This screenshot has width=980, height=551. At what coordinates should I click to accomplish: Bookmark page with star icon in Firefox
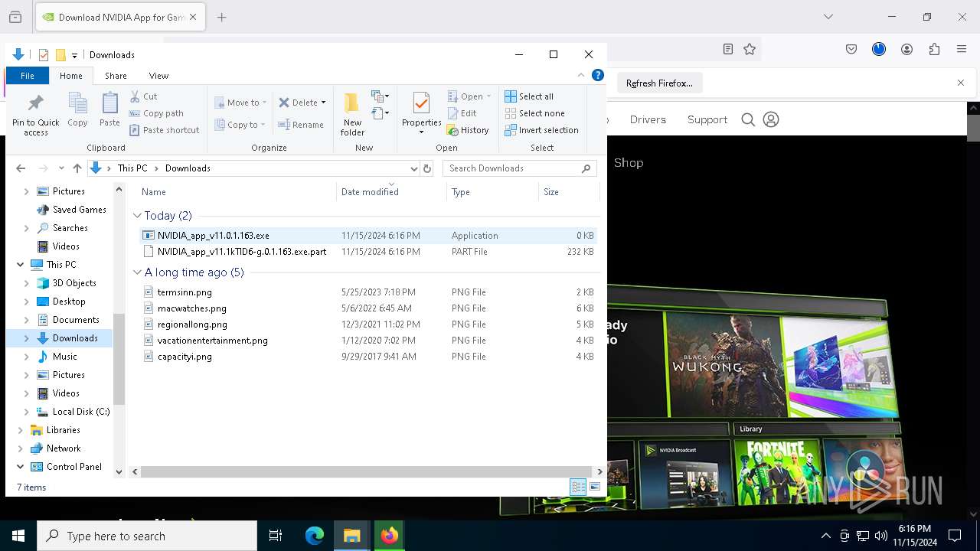pyautogui.click(x=750, y=49)
